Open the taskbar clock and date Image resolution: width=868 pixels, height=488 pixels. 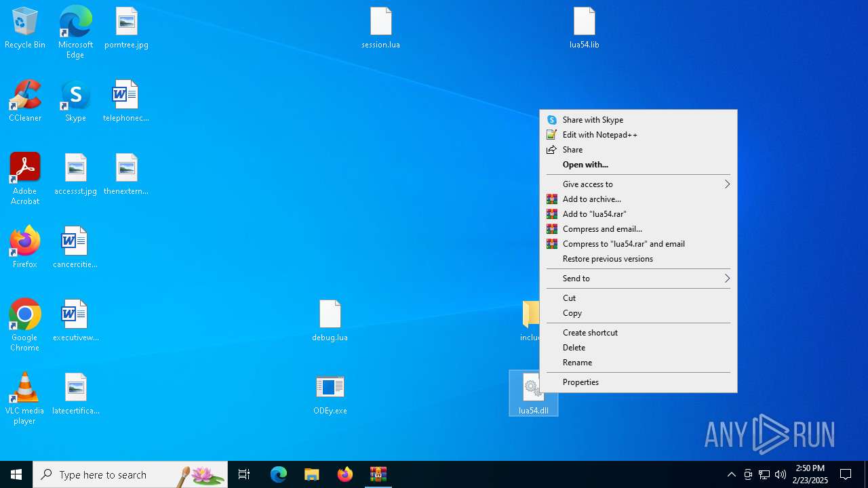(x=810, y=474)
